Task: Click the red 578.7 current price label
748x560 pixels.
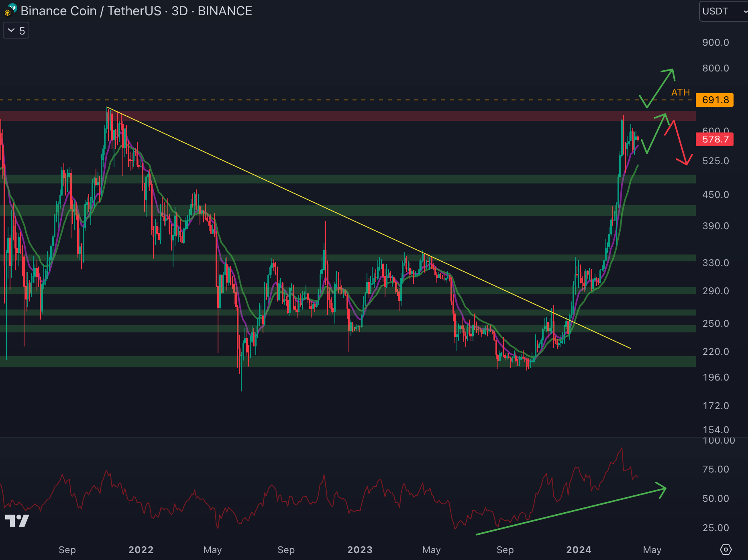Action: point(715,139)
